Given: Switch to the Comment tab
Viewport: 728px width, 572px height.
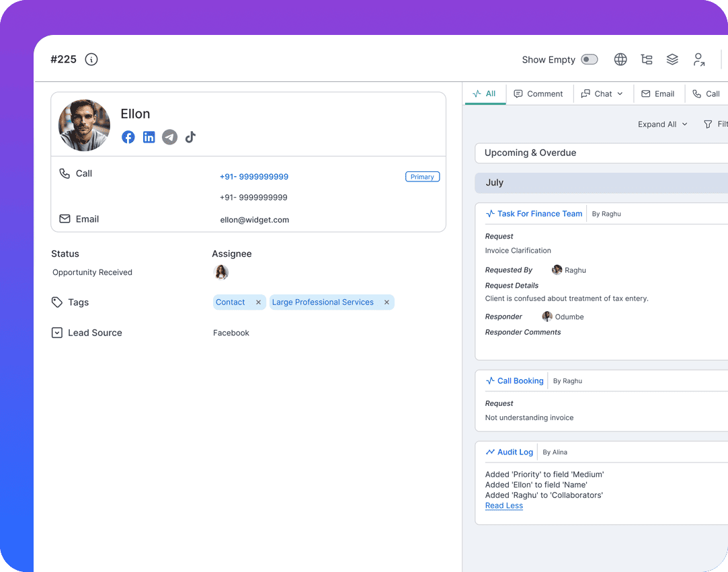Looking at the screenshot, I should click(538, 94).
